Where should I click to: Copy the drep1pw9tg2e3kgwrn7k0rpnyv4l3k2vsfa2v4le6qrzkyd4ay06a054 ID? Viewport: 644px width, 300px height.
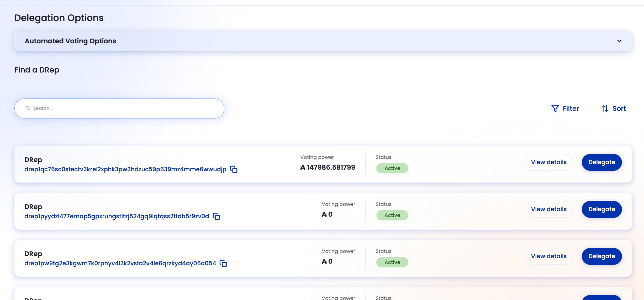click(223, 263)
